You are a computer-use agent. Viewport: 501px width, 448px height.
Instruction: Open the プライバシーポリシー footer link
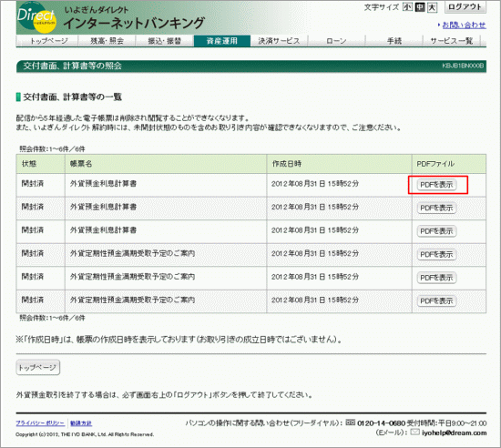coord(40,423)
